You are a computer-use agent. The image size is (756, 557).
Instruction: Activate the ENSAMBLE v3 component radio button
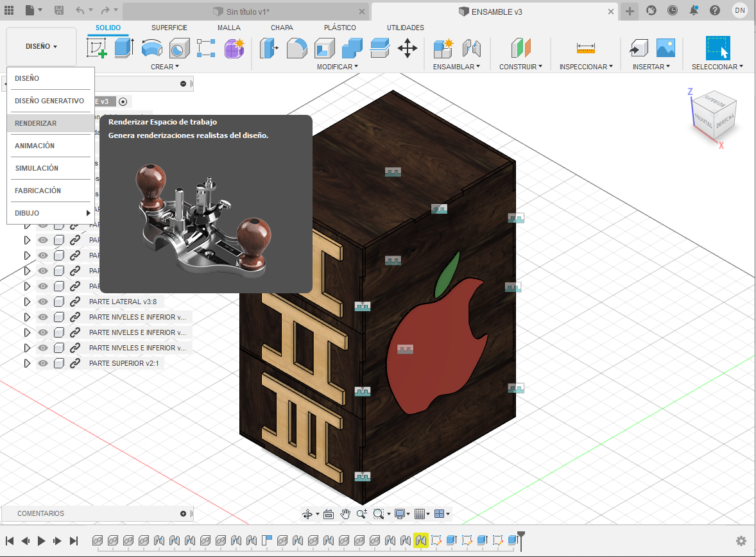click(x=123, y=101)
